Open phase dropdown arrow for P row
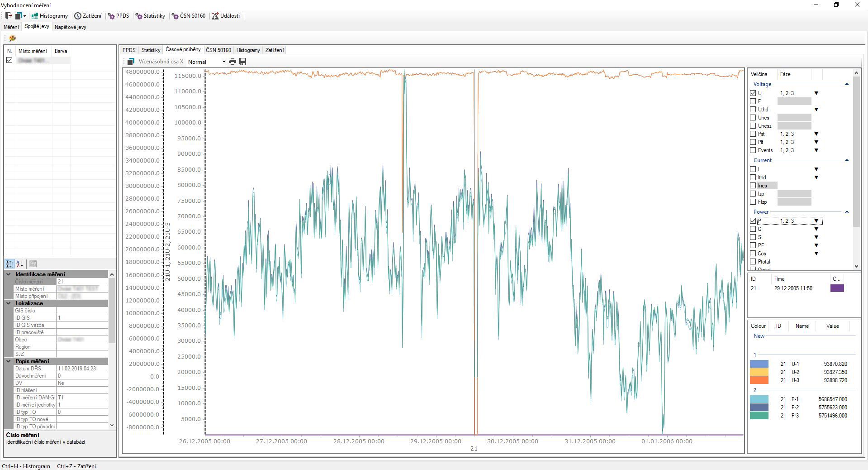This screenshot has height=470, width=868. point(816,221)
